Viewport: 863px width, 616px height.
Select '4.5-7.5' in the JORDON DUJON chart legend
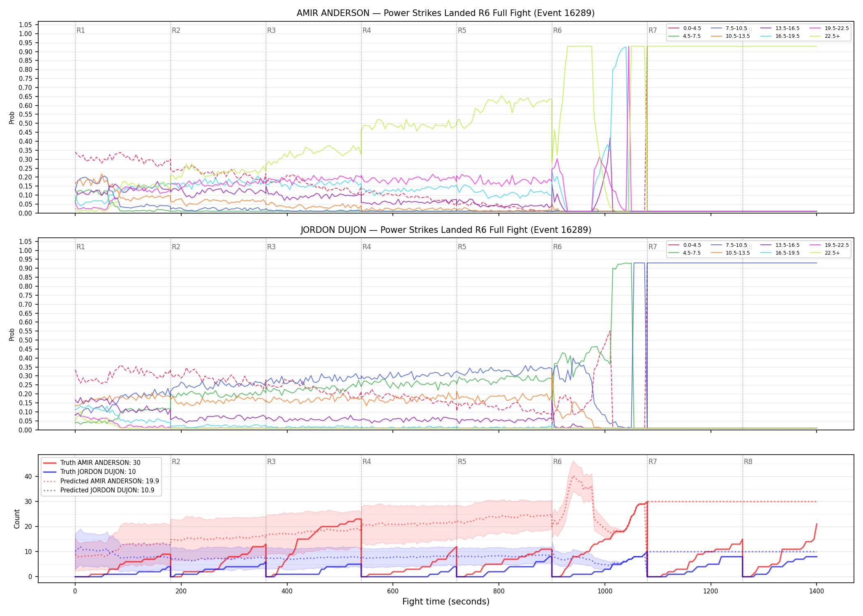[x=692, y=253]
